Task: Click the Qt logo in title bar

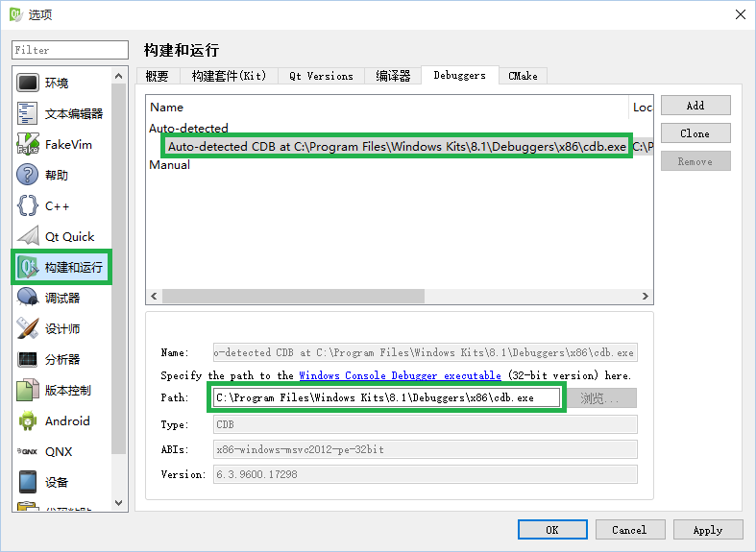Action: click(16, 14)
